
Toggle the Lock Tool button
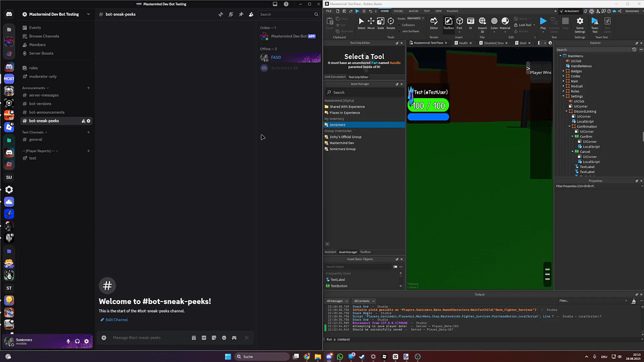pos(523,25)
